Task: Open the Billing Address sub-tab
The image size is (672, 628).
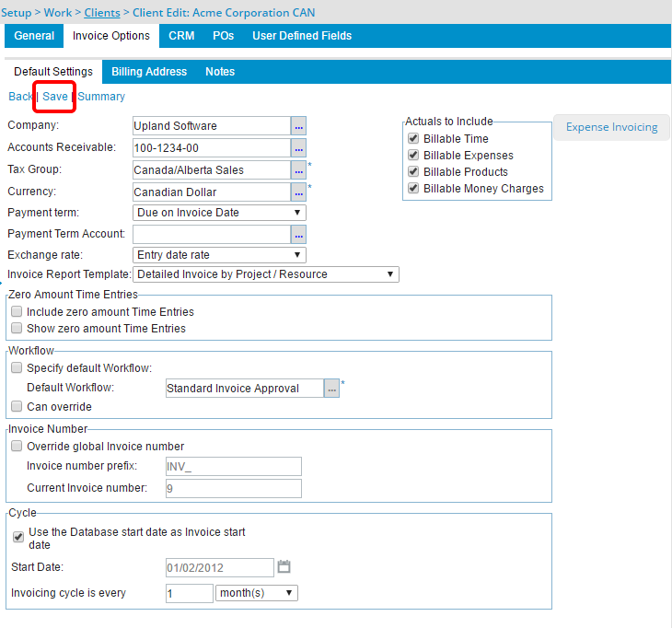Action: 148,72
